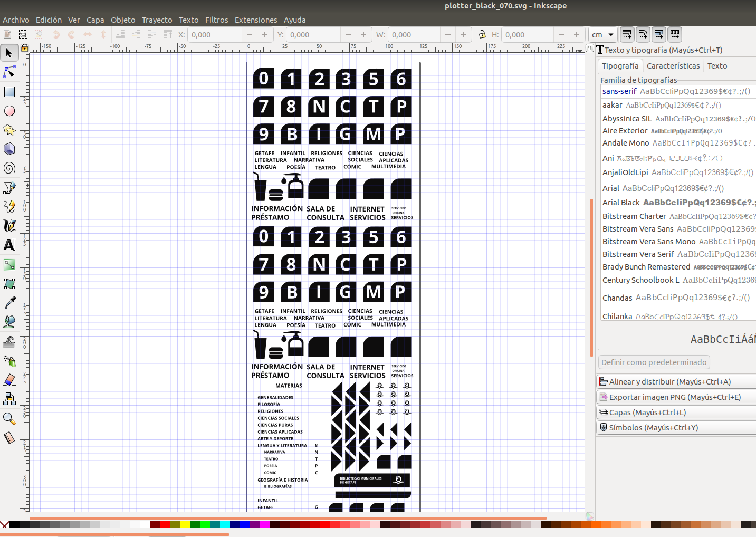Activate the Tweak tool
Screen dimensions: 756x537
click(9, 341)
